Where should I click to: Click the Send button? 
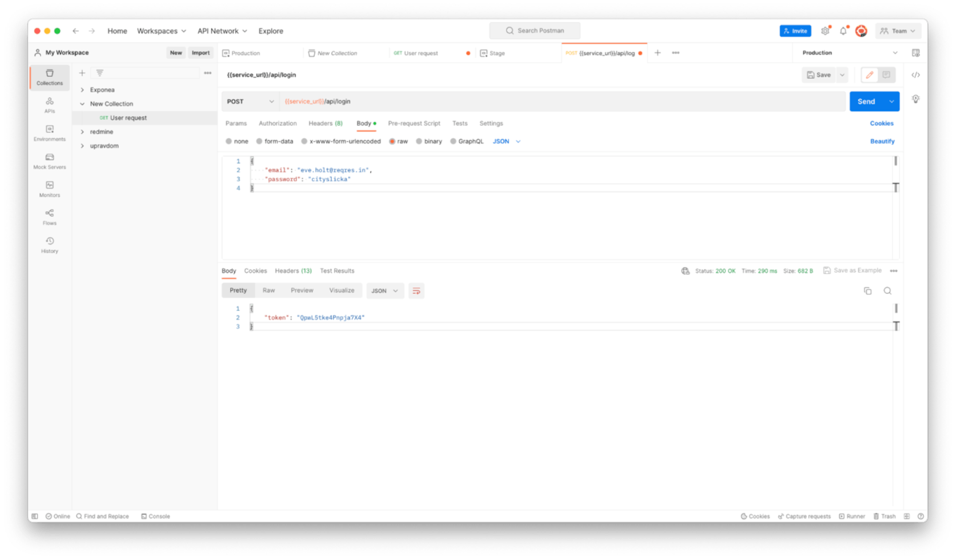pos(866,101)
